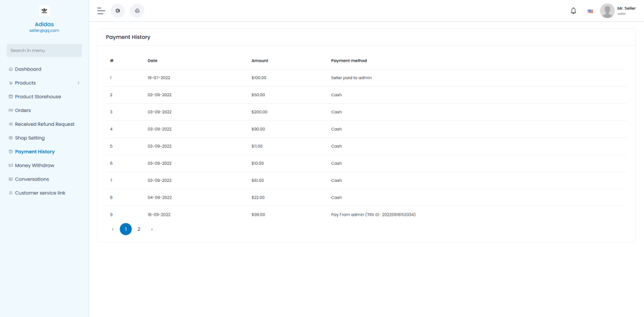Image resolution: width=644 pixels, height=317 pixels.
Task: Expand the Products submenu chevron
Action: click(x=78, y=83)
